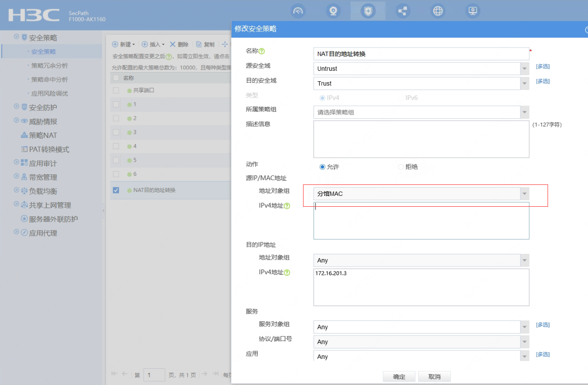The height and width of the screenshot is (385, 588).
Task: Click the page number input box
Action: (154, 375)
